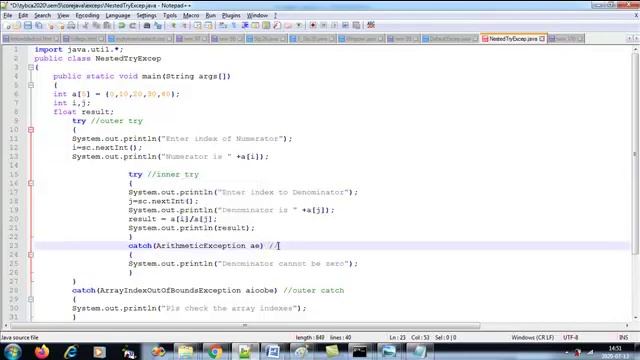The height and width of the screenshot is (360, 640).
Task: Click the Save All toolbar icon
Action: click(x=39, y=25)
